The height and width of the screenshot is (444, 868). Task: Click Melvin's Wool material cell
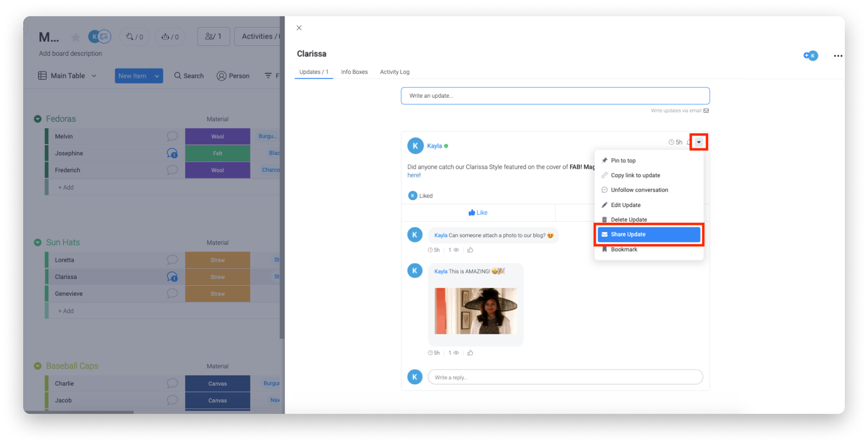click(x=217, y=136)
